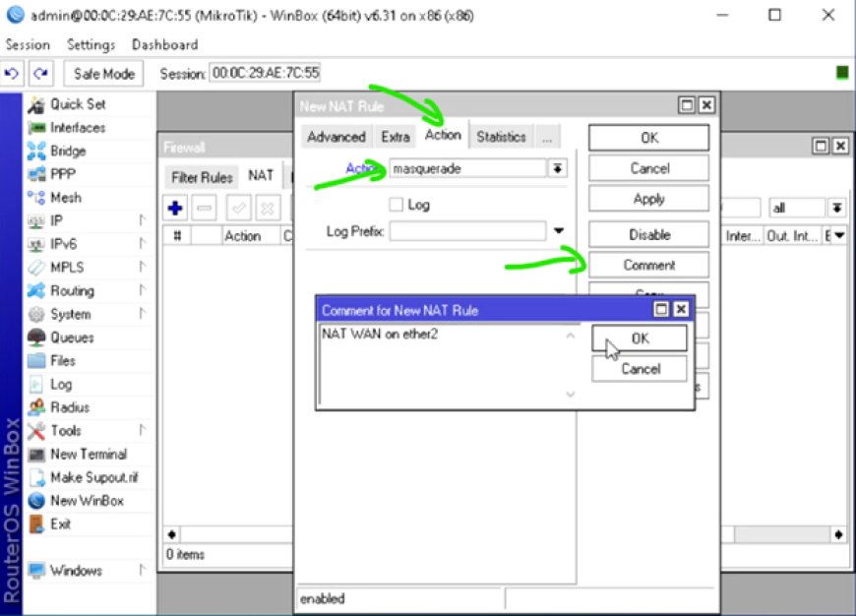Switch to the Extra tab
Screen dimensions: 856x616
(396, 137)
